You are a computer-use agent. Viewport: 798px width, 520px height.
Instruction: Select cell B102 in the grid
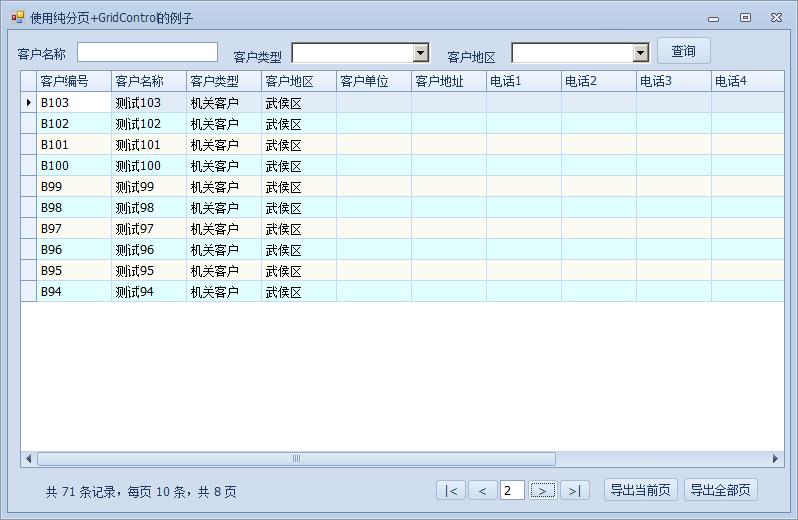tap(74, 124)
